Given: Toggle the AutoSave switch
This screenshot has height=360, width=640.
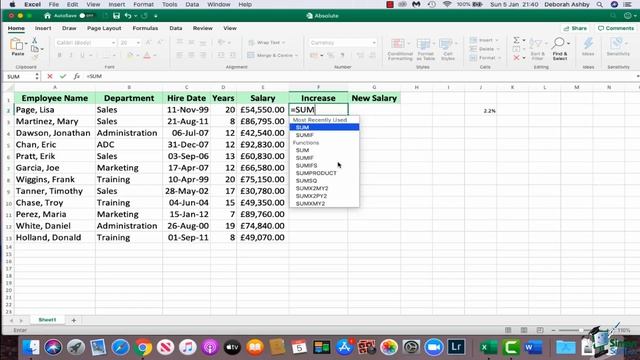Looking at the screenshot, I should (x=86, y=16).
